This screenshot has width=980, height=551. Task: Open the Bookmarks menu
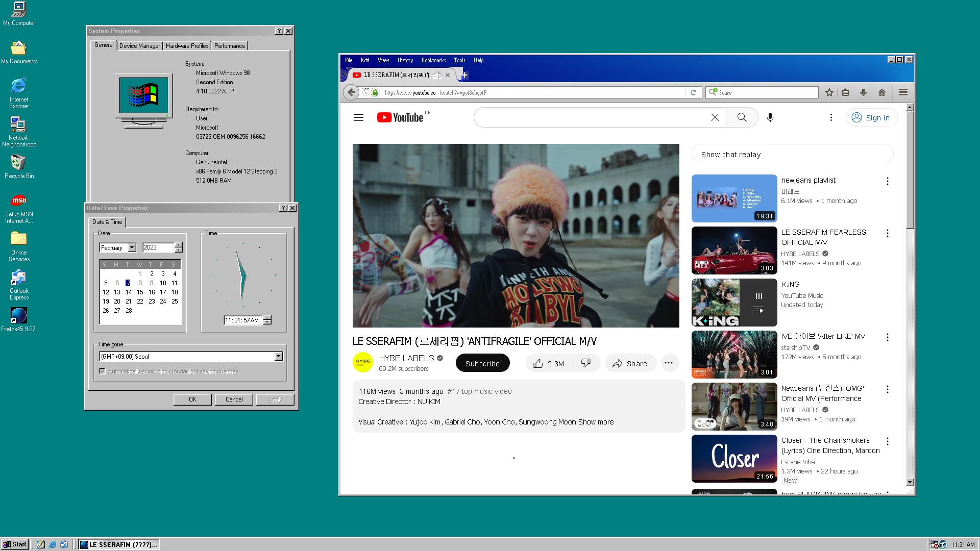[x=433, y=60]
